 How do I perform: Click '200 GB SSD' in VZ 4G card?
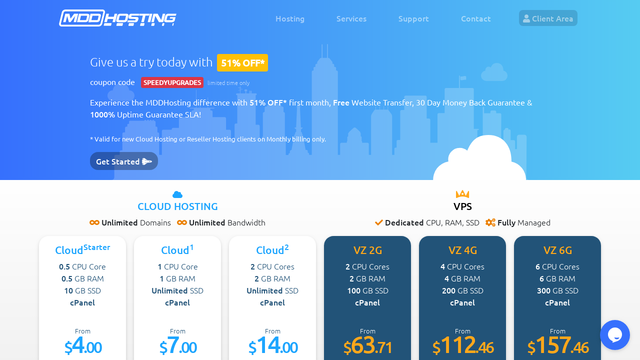[x=462, y=291]
